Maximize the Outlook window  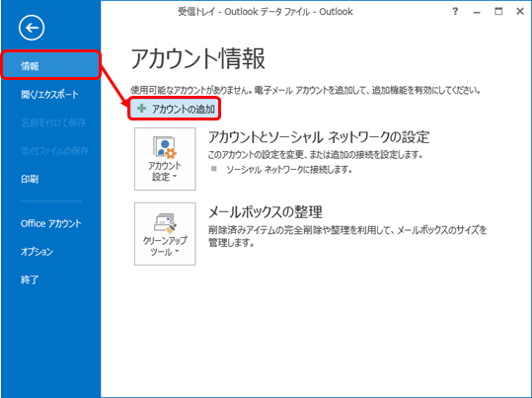498,12
